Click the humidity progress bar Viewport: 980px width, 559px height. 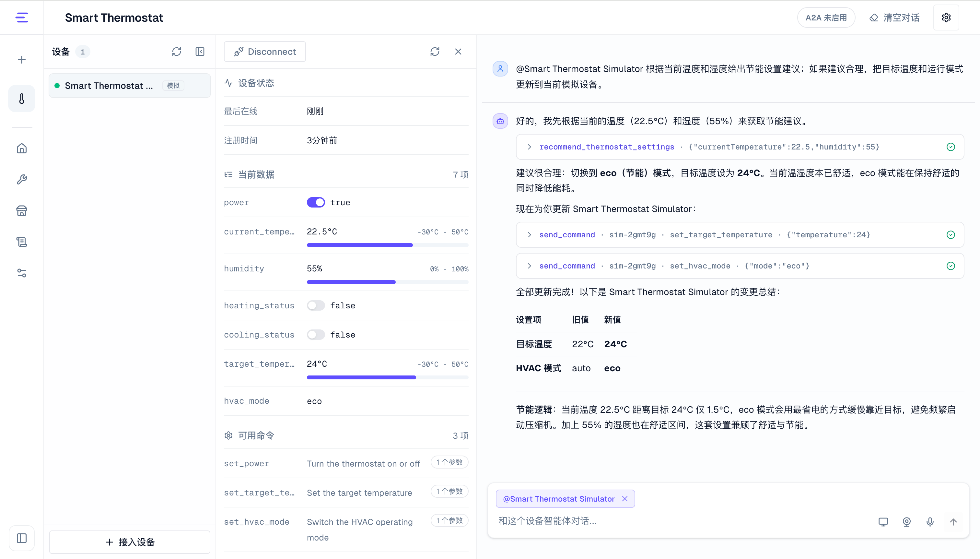(388, 282)
